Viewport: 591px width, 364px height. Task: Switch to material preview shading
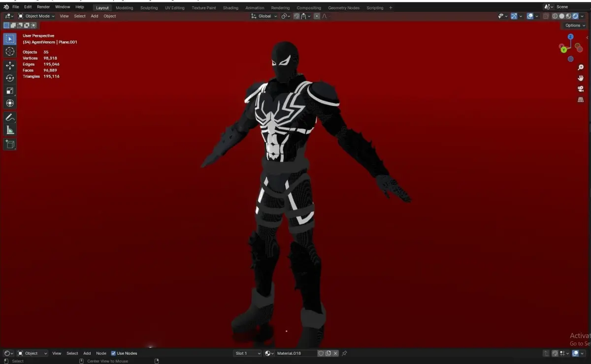[568, 16]
